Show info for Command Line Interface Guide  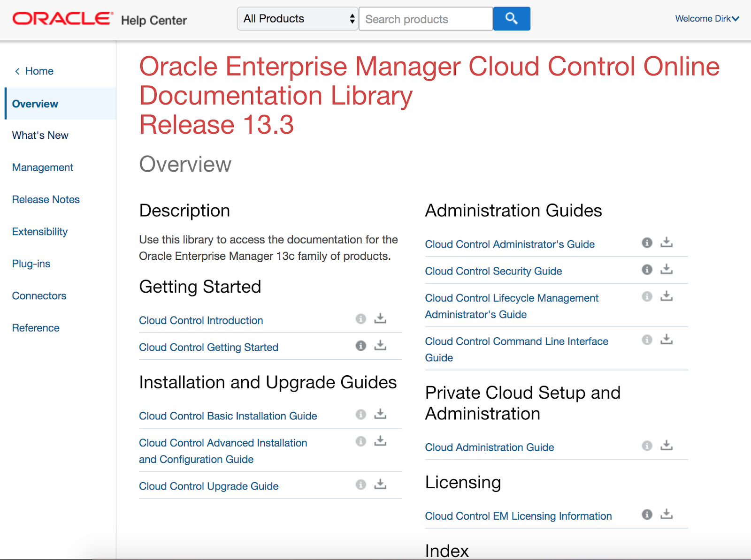point(647,340)
